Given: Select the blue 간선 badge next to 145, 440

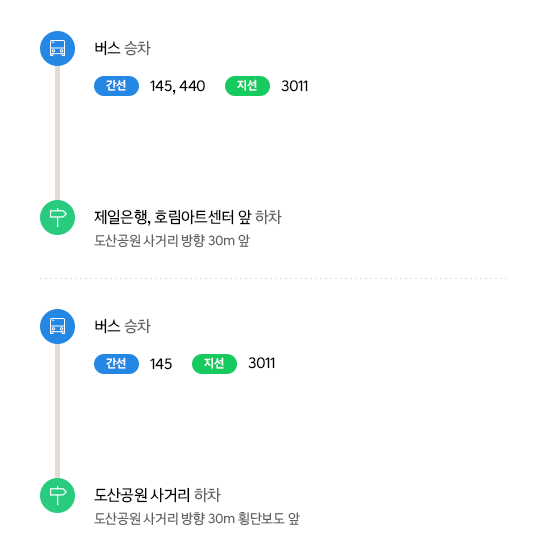Looking at the screenshot, I should pos(116,86).
